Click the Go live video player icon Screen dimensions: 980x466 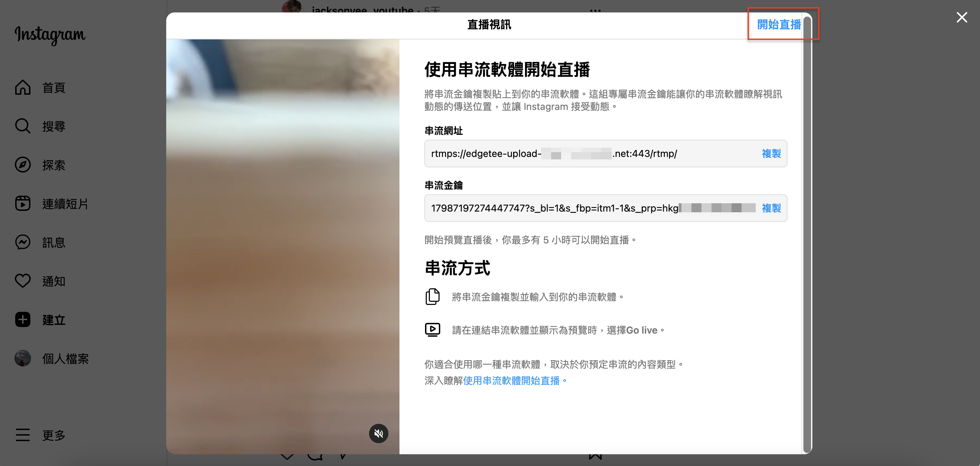click(432, 329)
